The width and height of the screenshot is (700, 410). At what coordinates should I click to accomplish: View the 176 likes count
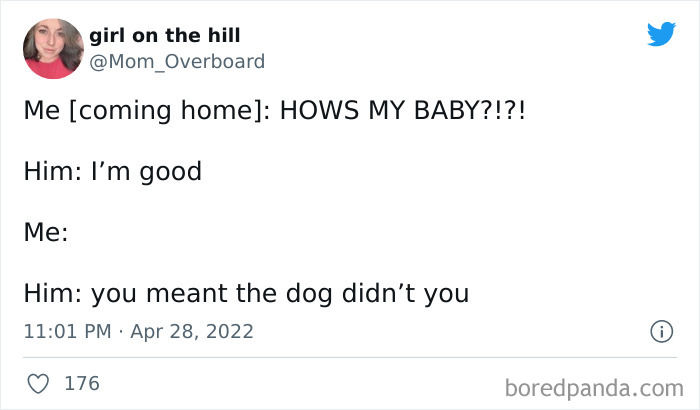pyautogui.click(x=81, y=383)
